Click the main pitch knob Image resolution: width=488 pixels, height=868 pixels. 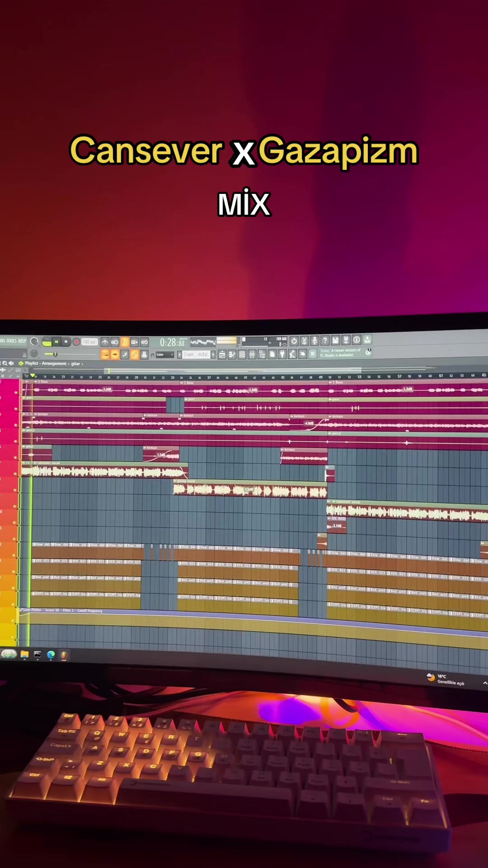pos(34,353)
